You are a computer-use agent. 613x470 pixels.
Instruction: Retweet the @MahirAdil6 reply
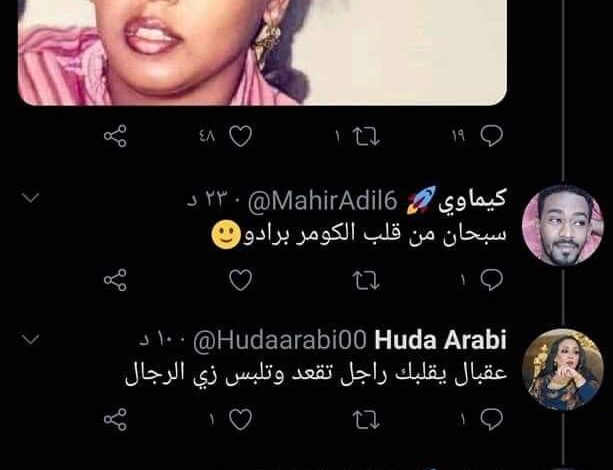(x=366, y=280)
